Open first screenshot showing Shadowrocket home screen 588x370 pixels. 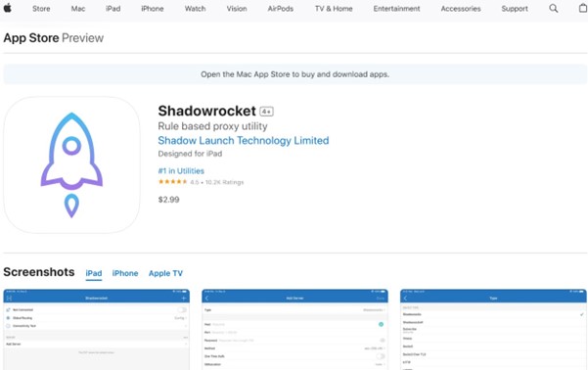[97, 330]
